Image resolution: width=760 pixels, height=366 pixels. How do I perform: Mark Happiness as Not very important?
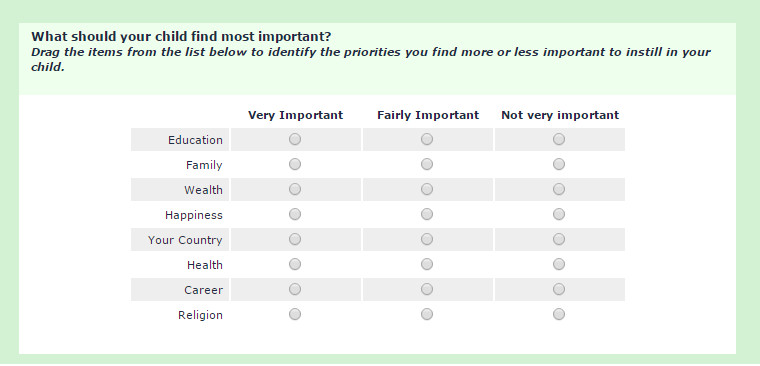coord(559,214)
